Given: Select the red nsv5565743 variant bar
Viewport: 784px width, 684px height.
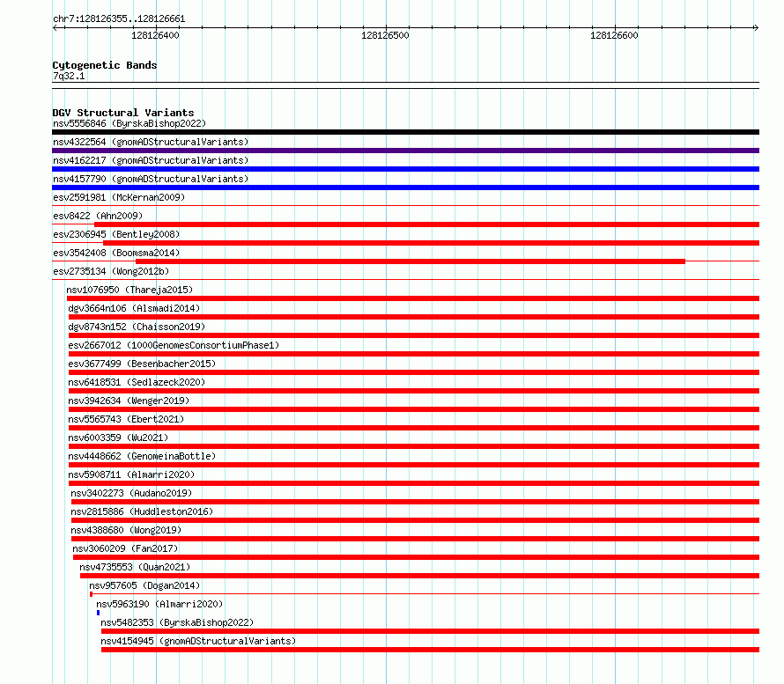Looking at the screenshot, I should 414,428.
